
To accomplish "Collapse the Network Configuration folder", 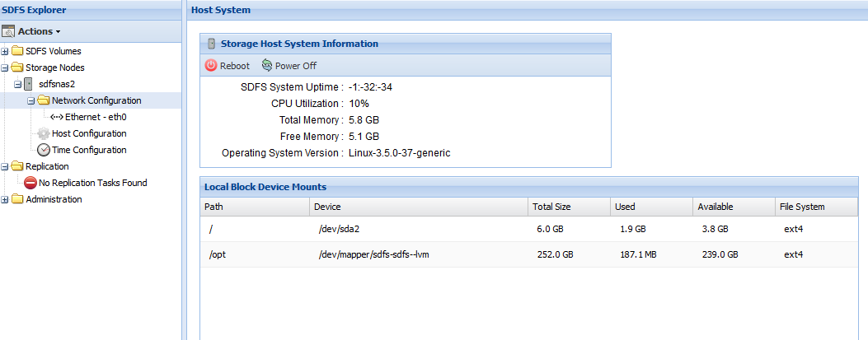I will click(x=30, y=100).
